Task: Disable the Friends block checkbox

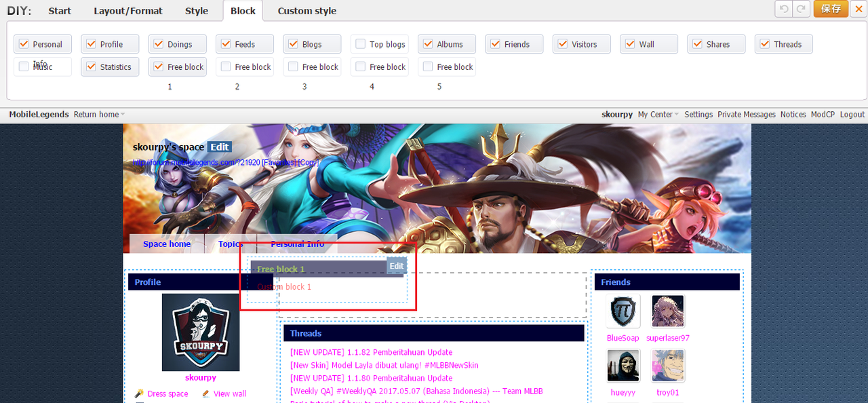Action: tap(495, 44)
